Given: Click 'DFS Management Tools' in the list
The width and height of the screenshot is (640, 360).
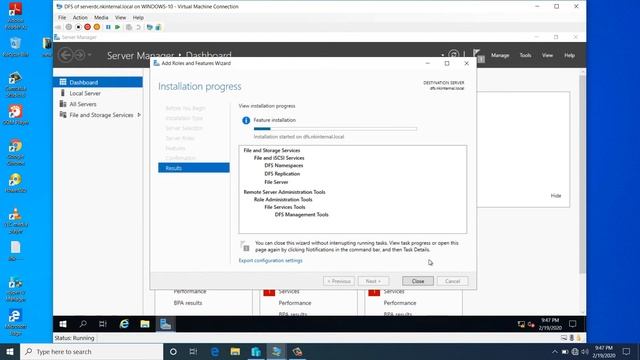Looking at the screenshot, I should point(301,214).
